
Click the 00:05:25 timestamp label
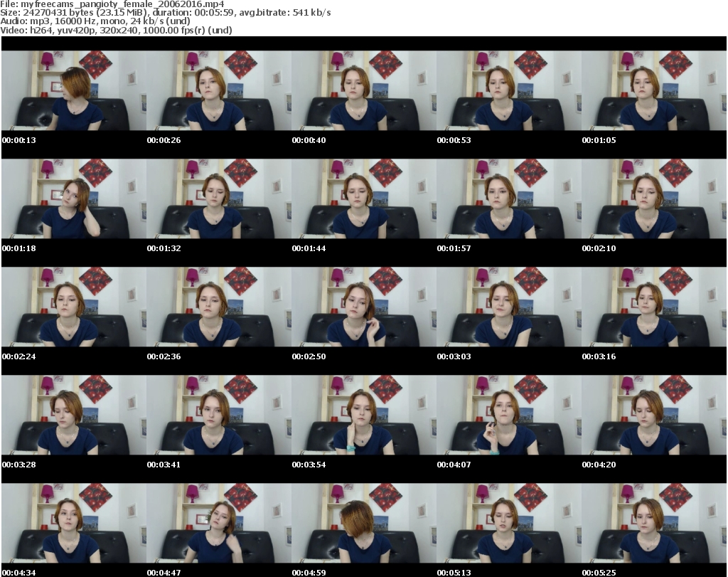pyautogui.click(x=599, y=573)
